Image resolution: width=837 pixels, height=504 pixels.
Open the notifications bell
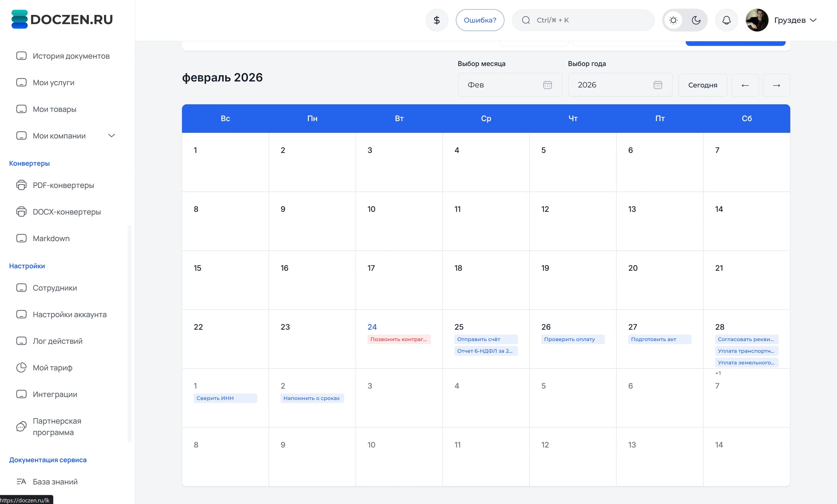coord(726,20)
